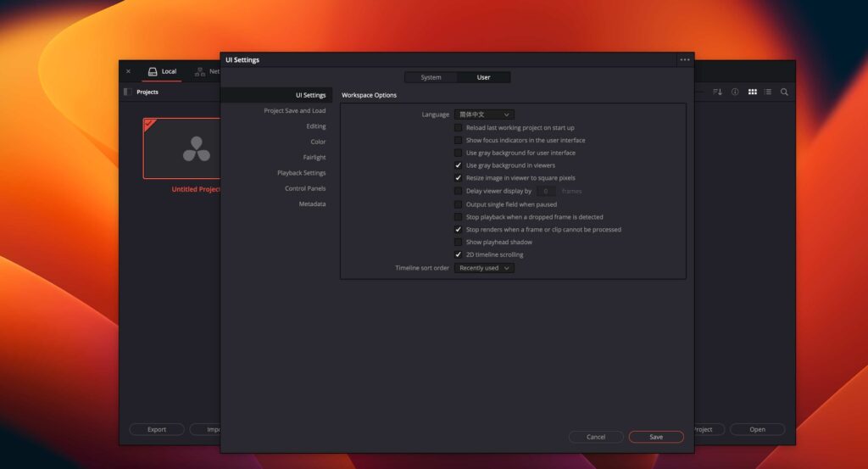
Task: Click the delay frames number field
Action: (546, 191)
